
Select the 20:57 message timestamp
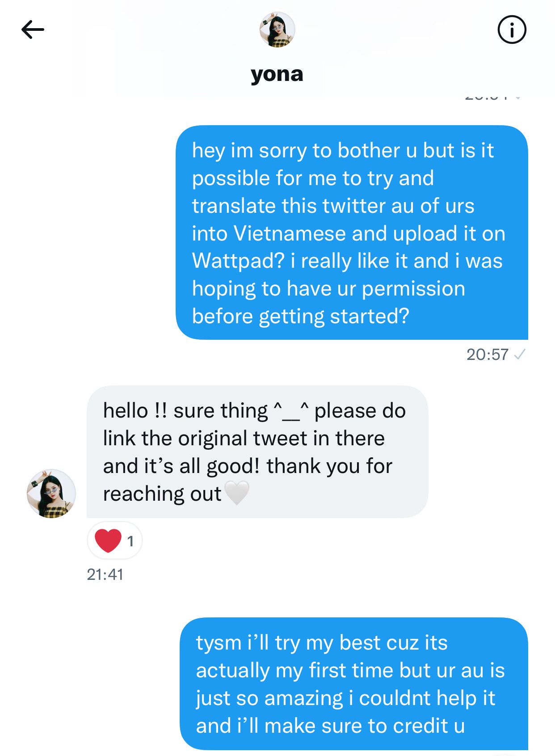pyautogui.click(x=487, y=355)
